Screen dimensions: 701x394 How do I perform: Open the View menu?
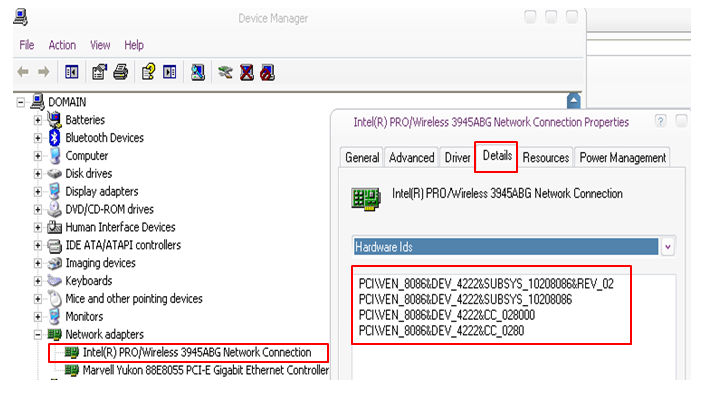(100, 45)
